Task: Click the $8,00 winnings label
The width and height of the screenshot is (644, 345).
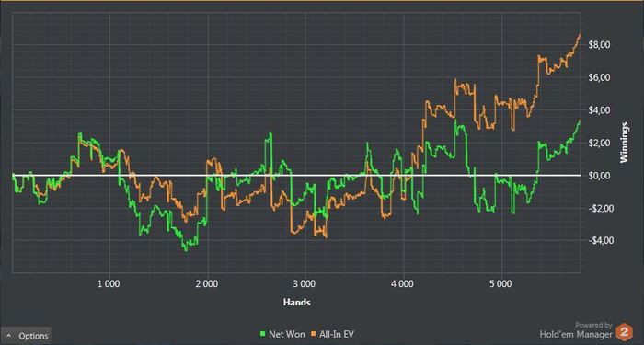Action: coord(599,45)
